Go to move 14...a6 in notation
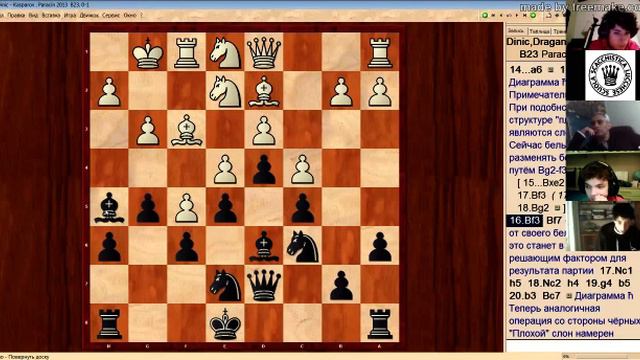The width and height of the screenshot is (640, 360). coord(526,70)
